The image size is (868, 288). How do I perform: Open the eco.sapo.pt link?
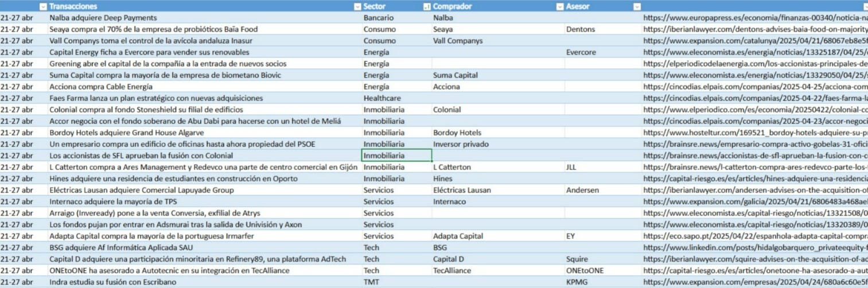click(x=756, y=236)
